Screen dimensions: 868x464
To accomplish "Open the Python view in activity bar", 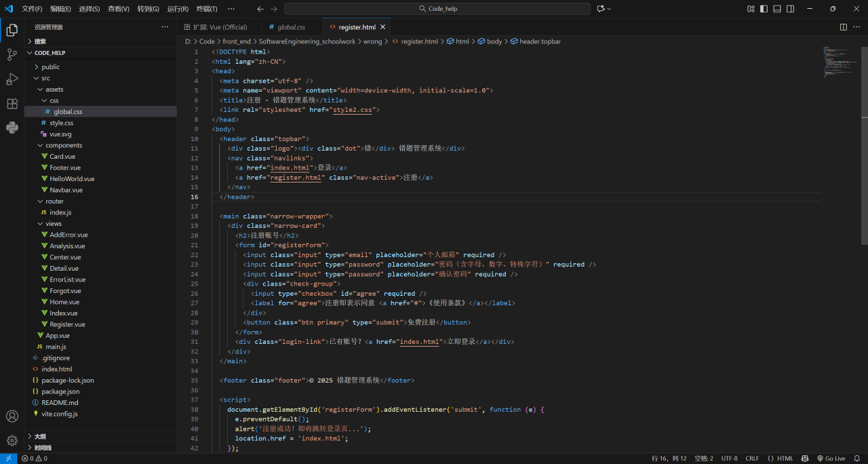I will [x=12, y=128].
